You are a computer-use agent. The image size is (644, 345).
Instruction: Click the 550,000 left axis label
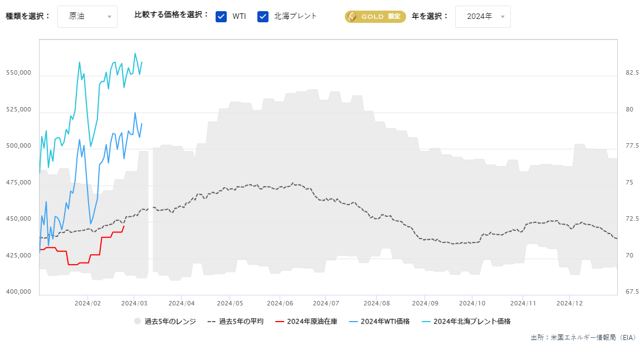tap(18, 72)
